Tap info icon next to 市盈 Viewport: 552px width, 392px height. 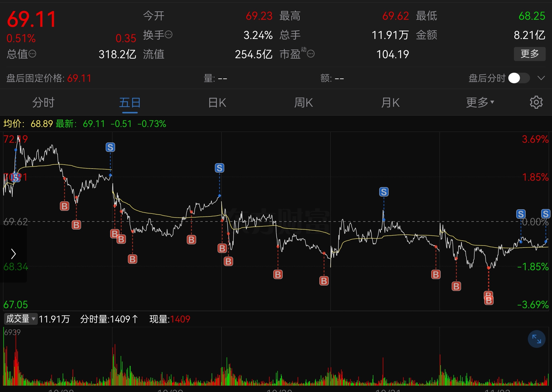pos(311,54)
